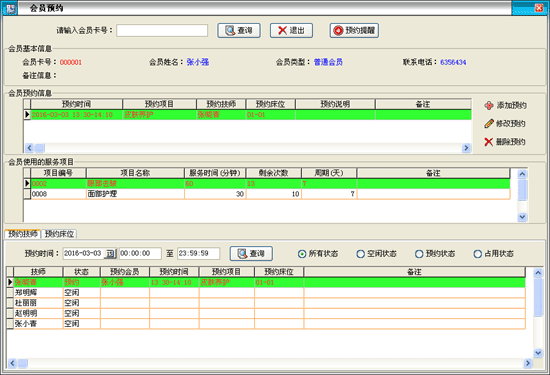The width and height of the screenshot is (550, 375).
Task: Click the member card number input field
Action: click(x=162, y=31)
